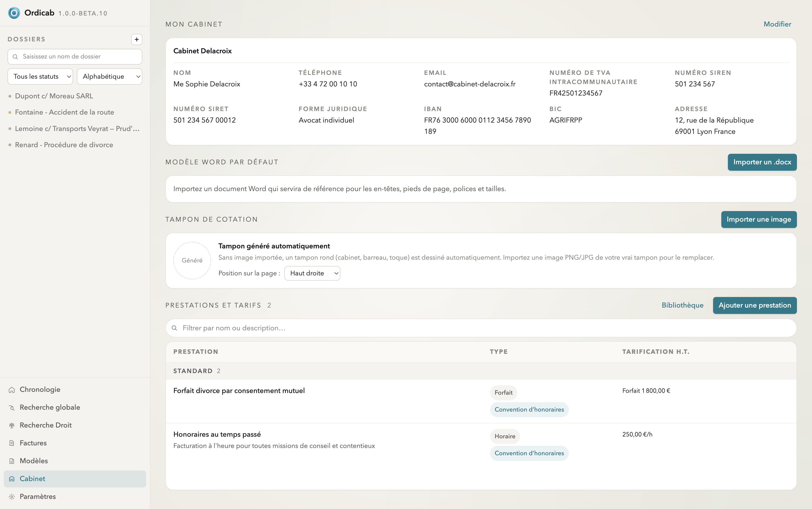Switch to the Factures section

tap(75, 443)
